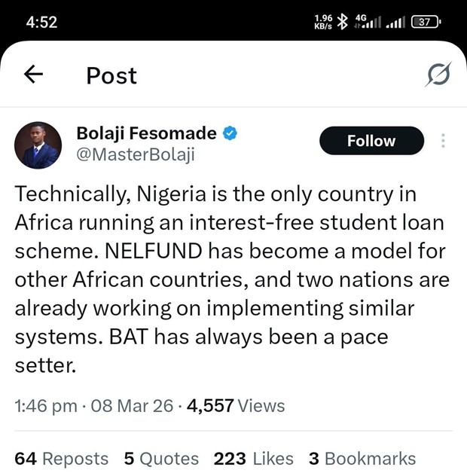Viewport: 467px width, 476px height.
Task: Tap the 1.96 KB/s network speed indicator
Action: [324, 22]
